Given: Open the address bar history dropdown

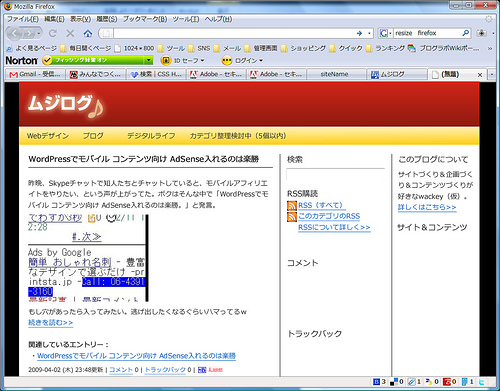Looking at the screenshot, I should coord(369,33).
